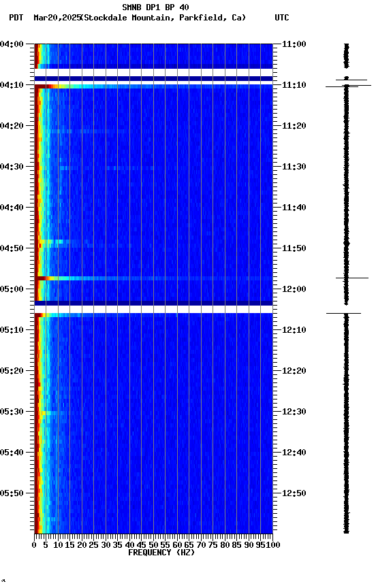Click the title text 'SMNB DP1 BP 40'

pyautogui.click(x=155, y=7)
